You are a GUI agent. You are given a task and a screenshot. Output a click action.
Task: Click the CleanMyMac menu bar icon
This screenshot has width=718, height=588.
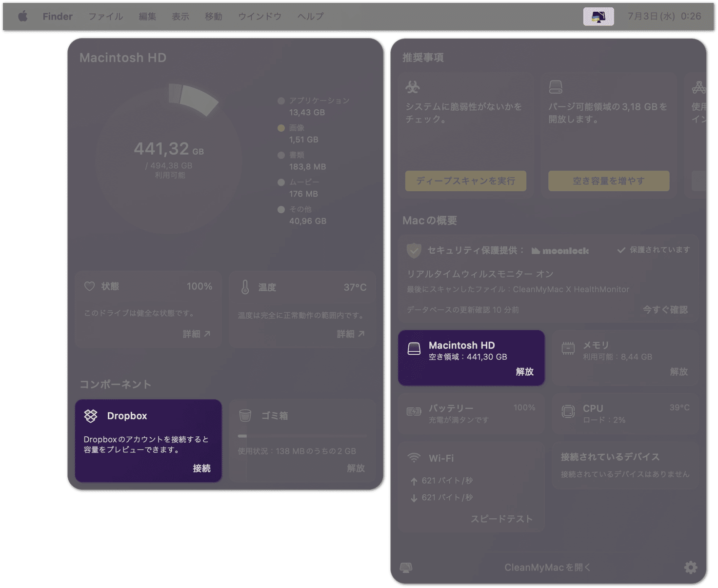pos(598,17)
